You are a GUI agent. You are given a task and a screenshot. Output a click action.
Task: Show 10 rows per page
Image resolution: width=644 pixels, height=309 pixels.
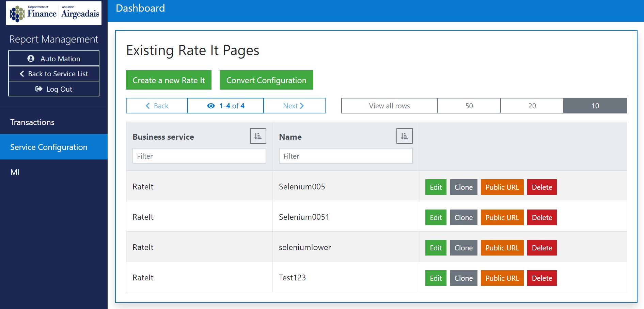595,106
